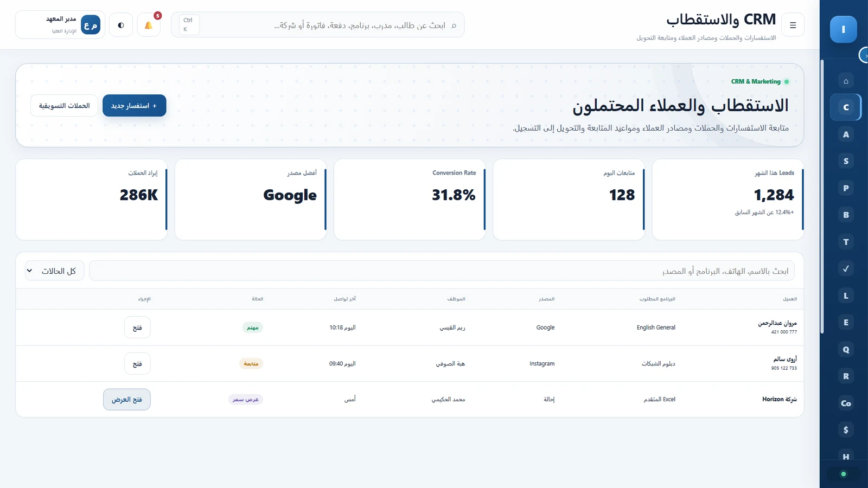Click the sidebar vertical scrollbar
The width and height of the screenshot is (868, 488).
tap(822, 196)
